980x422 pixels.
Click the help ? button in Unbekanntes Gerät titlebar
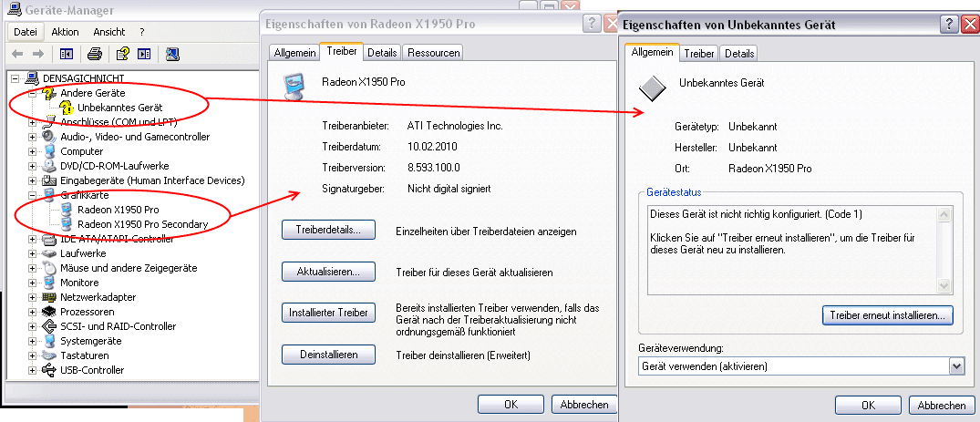pos(949,25)
